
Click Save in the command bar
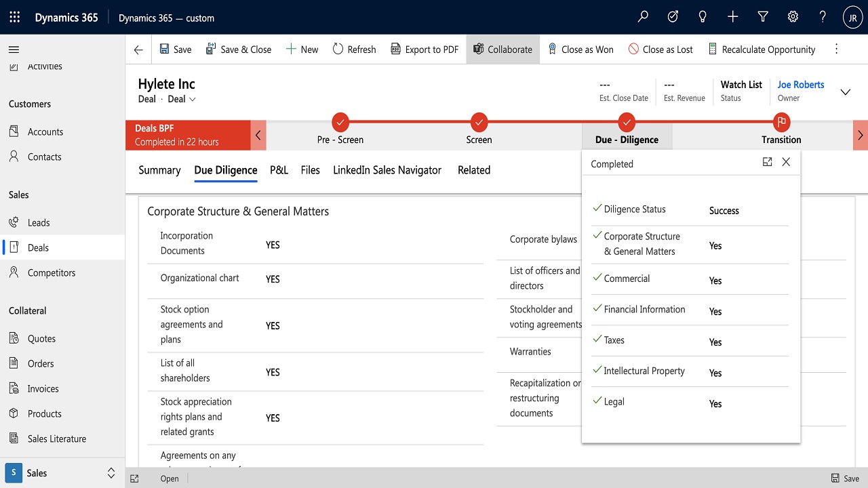pyautogui.click(x=176, y=49)
